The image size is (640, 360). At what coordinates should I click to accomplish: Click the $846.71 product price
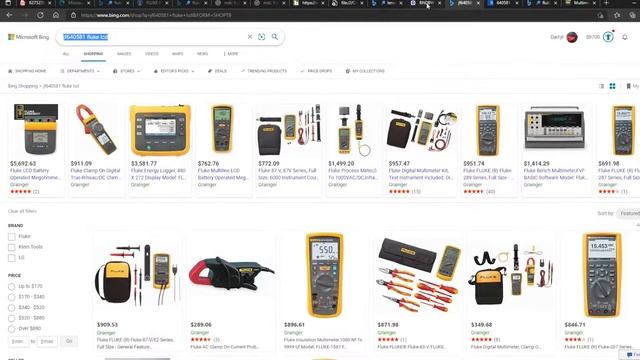click(x=575, y=325)
